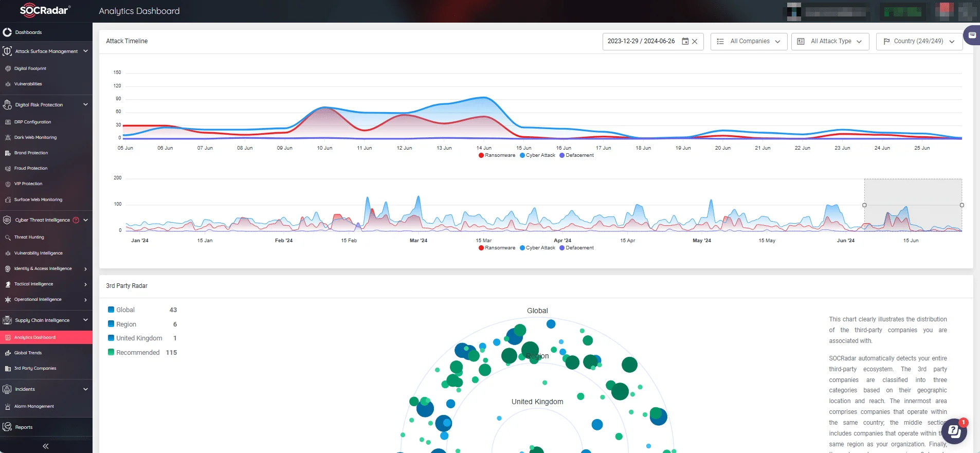
Task: Click the Digital Risk Protection hand icon
Action: pyautogui.click(x=7, y=105)
